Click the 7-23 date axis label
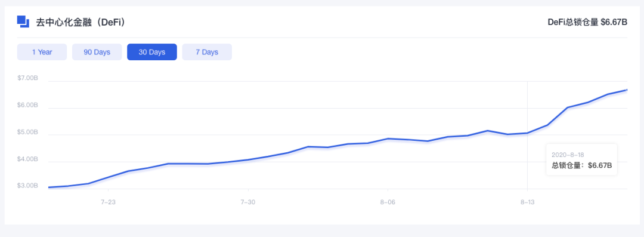644x237 pixels. 108,202
